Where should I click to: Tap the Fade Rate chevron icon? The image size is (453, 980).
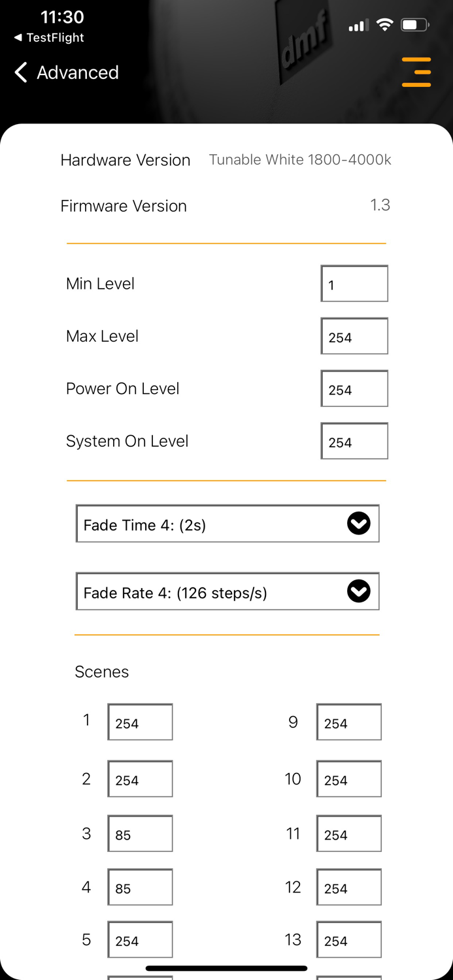coord(358,591)
